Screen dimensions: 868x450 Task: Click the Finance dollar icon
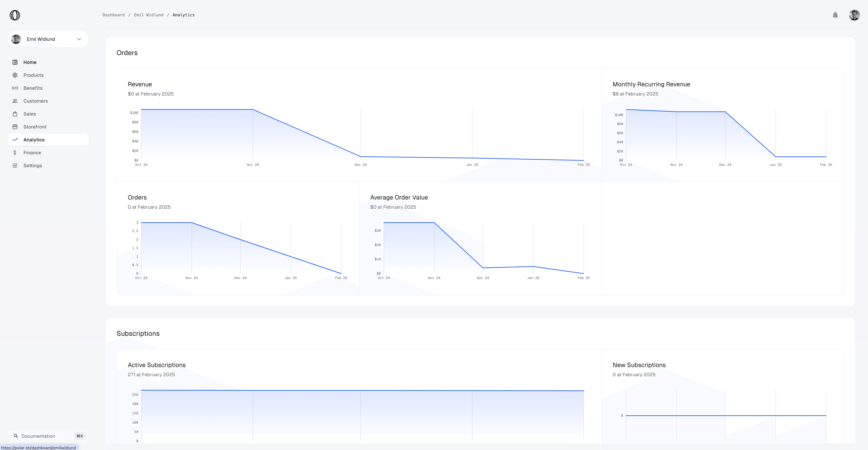[15, 153]
